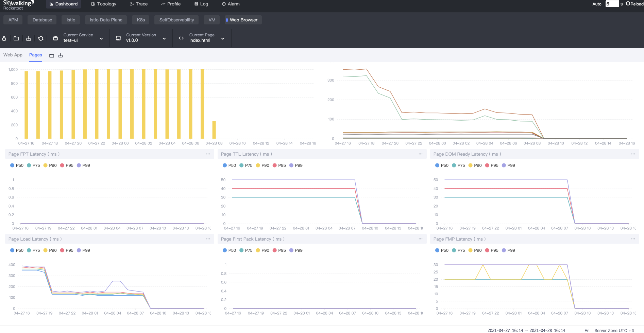
Task: Open more options for Page First Pack Latency
Action: tap(421, 239)
